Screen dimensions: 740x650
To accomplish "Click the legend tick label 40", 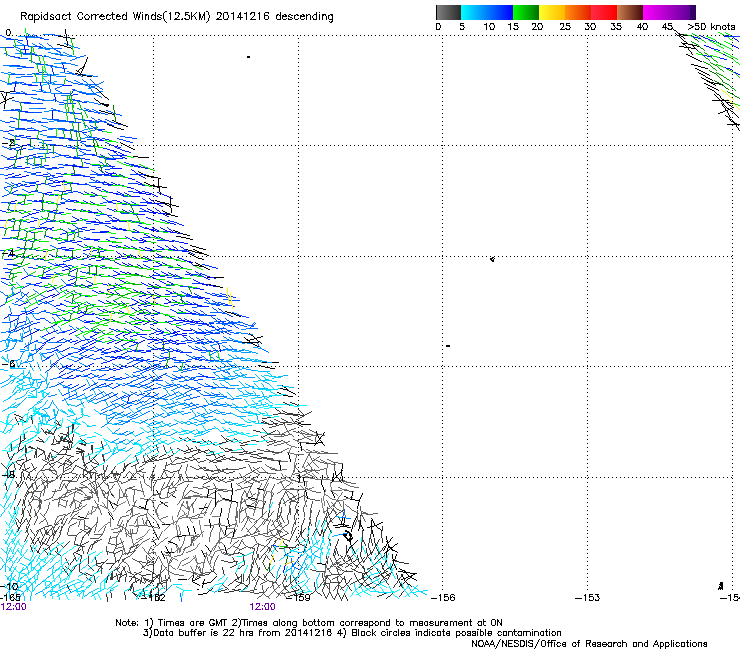I will [x=642, y=27].
